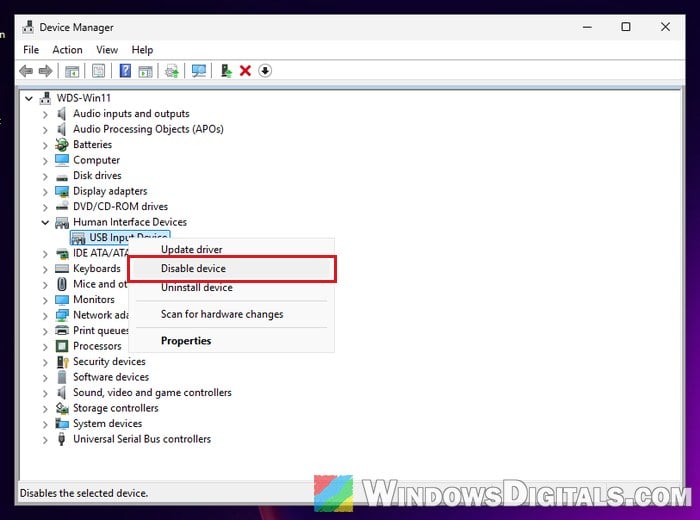Image resolution: width=700 pixels, height=520 pixels.
Task: Click the Forward arrow toolbar icon
Action: [x=46, y=71]
